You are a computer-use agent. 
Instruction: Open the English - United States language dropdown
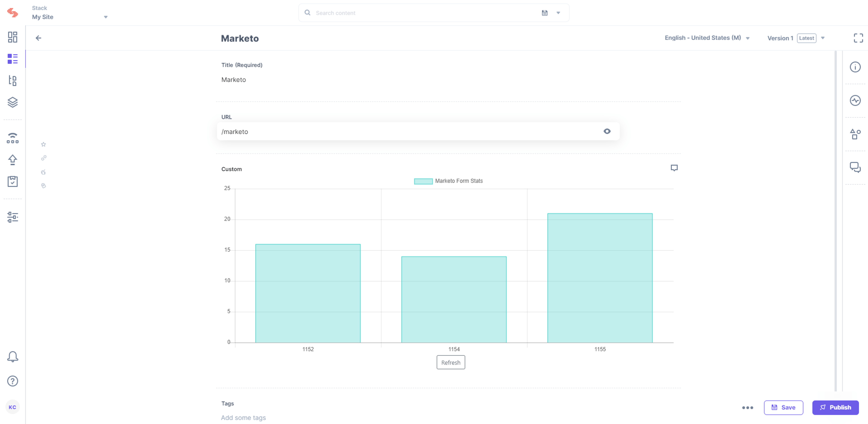click(x=707, y=38)
